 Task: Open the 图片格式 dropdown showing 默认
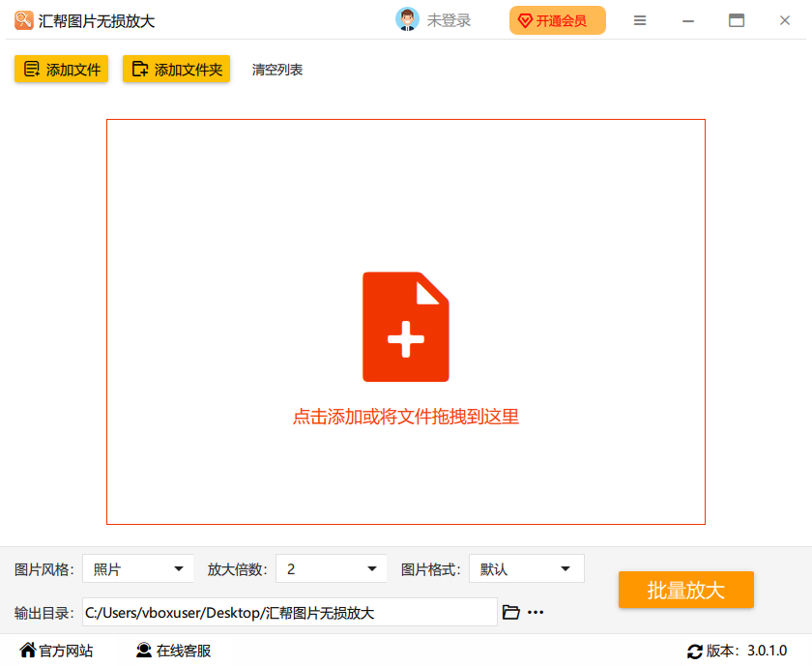[x=527, y=568]
